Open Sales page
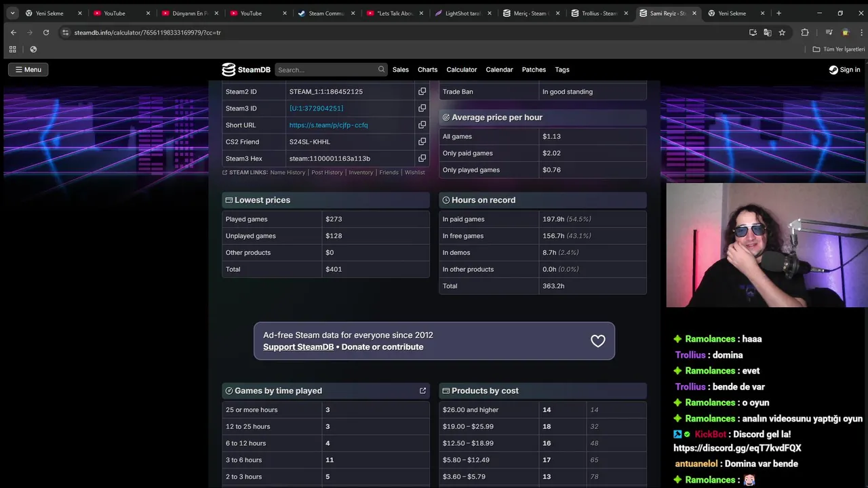This screenshot has height=488, width=868. [x=401, y=70]
